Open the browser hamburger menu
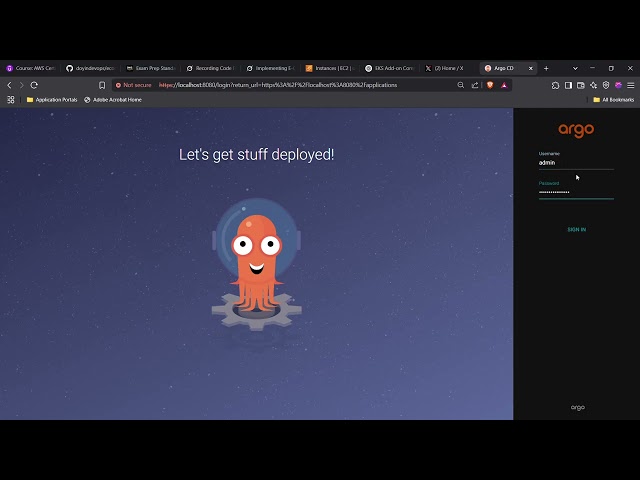640x480 pixels. tap(631, 85)
